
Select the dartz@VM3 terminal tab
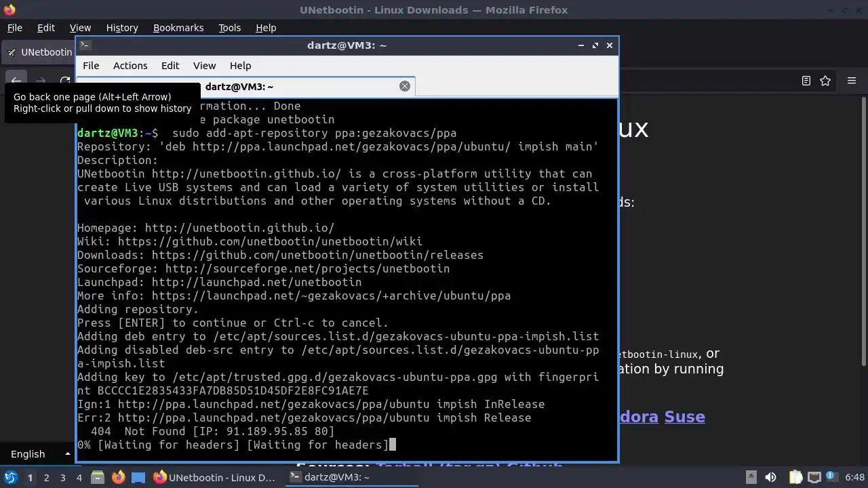click(x=239, y=87)
